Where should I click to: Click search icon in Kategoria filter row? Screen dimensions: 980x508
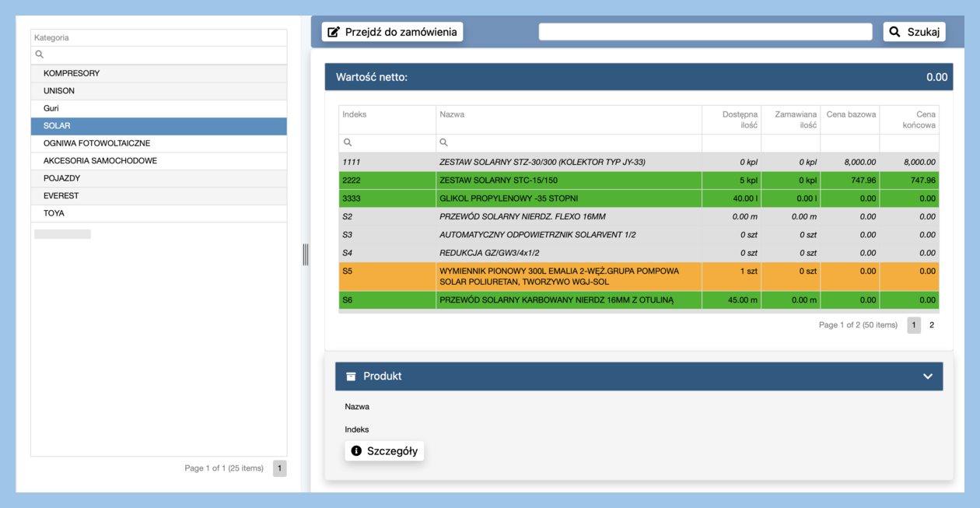click(x=40, y=54)
